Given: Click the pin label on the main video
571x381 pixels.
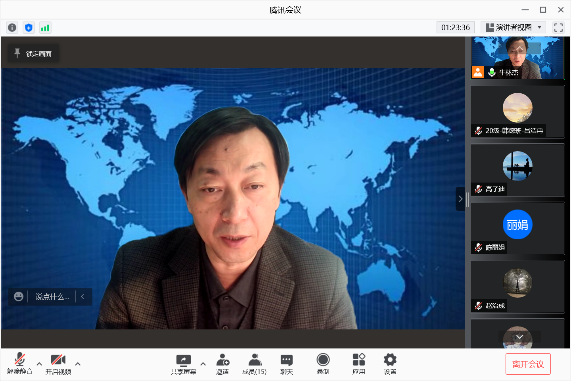Looking at the screenshot, I should tap(34, 54).
